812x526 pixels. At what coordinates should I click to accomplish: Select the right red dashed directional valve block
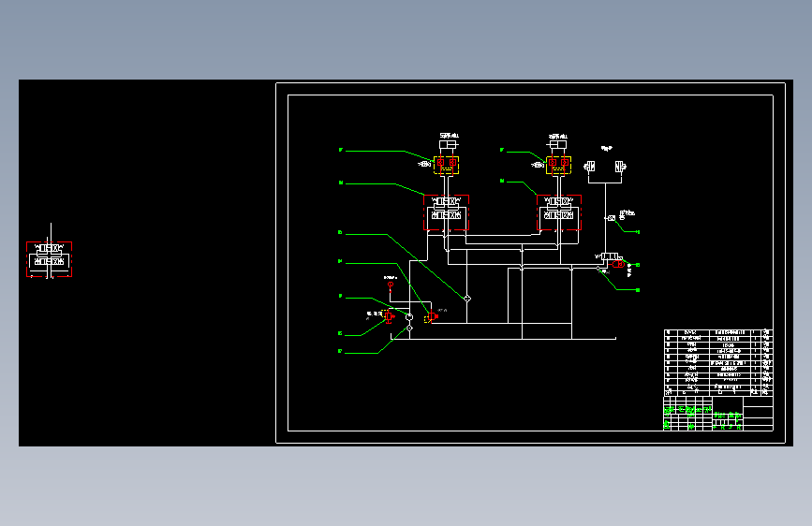pyautogui.click(x=559, y=212)
